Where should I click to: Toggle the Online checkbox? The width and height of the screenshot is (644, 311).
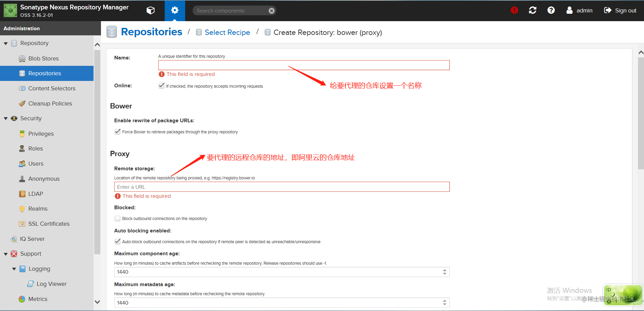pos(161,86)
